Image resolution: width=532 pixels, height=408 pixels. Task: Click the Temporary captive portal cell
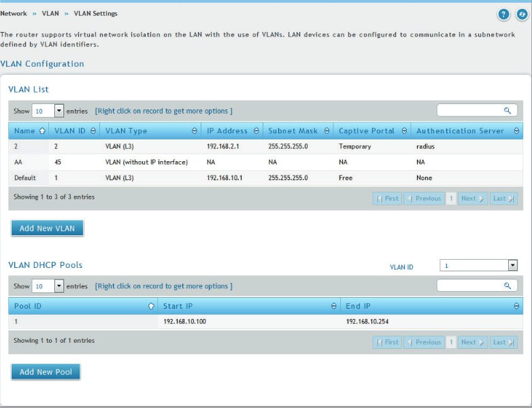355,146
